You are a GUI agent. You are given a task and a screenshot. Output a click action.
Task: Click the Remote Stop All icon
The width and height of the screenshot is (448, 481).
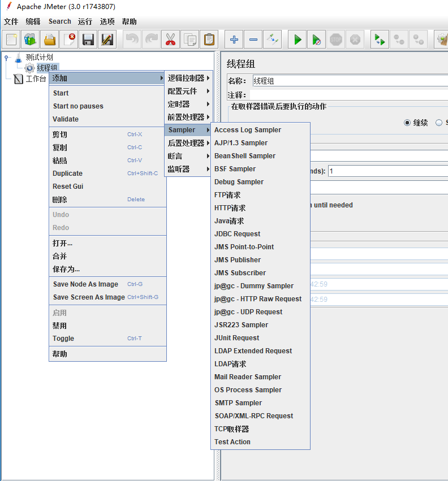(399, 40)
